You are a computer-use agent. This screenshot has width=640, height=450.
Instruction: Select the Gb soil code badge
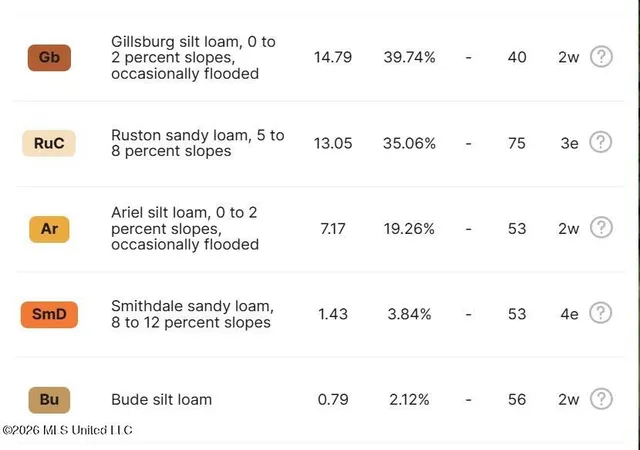point(49,58)
